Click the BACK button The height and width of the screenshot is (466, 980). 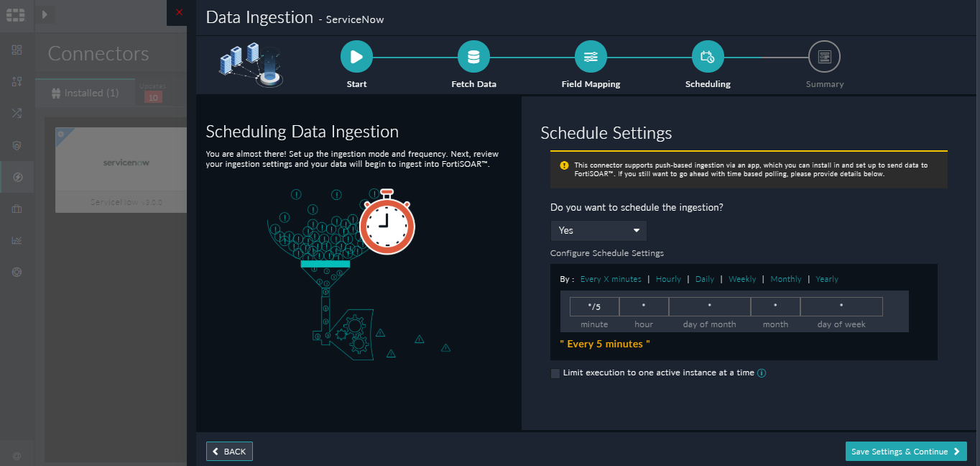coord(229,451)
